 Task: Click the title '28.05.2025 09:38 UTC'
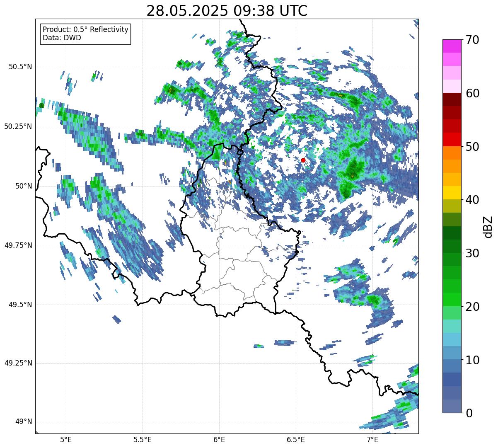tap(227, 11)
